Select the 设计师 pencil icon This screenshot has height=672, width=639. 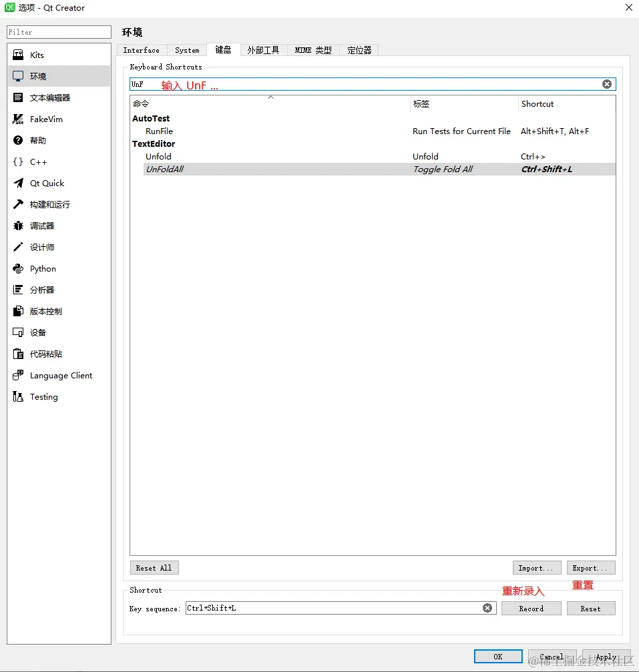point(18,248)
